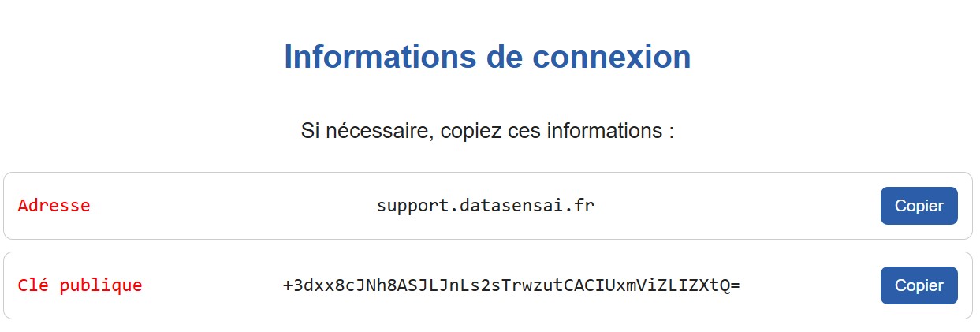Select the public key string value
The image size is (980, 332).
click(x=511, y=285)
